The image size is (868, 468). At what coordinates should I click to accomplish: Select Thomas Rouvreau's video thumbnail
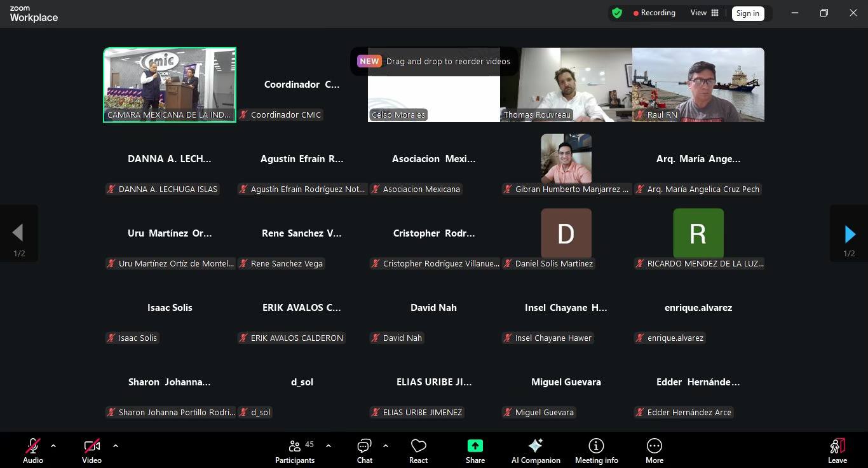click(x=566, y=84)
